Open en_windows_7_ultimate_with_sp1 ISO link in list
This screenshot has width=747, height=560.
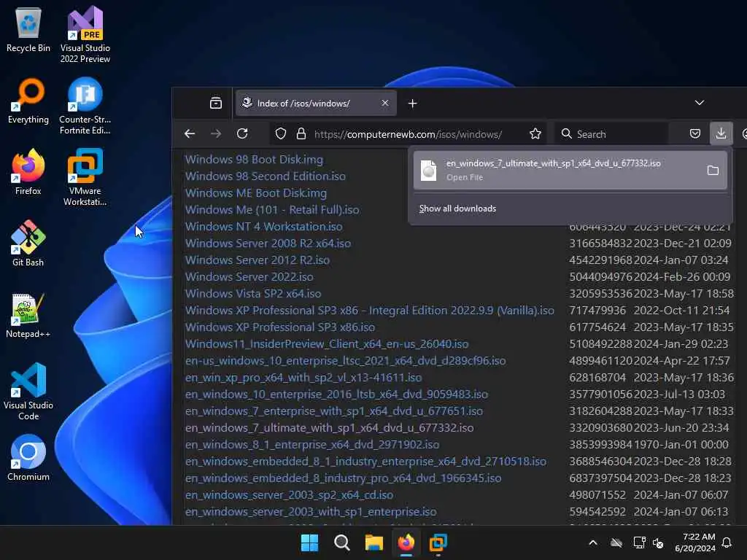pos(329,427)
